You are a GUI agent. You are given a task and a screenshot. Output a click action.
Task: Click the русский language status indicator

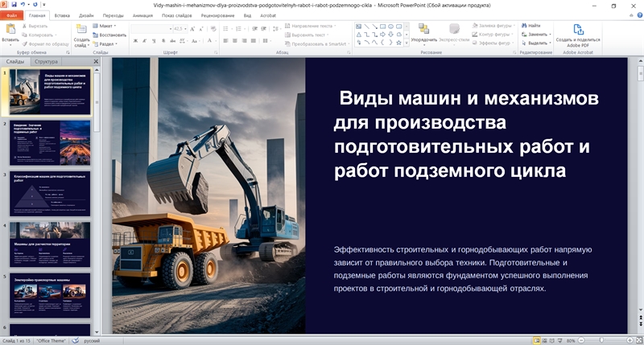click(92, 340)
